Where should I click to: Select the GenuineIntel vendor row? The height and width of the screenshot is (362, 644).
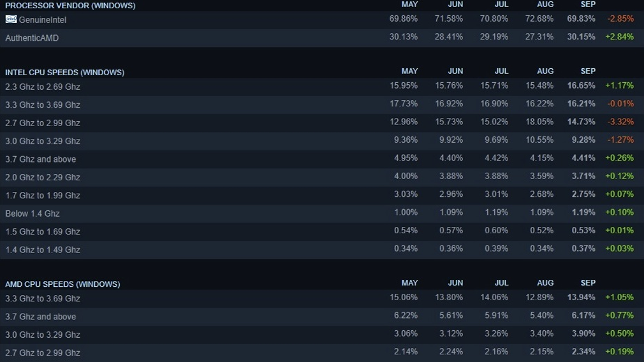pyautogui.click(x=322, y=20)
